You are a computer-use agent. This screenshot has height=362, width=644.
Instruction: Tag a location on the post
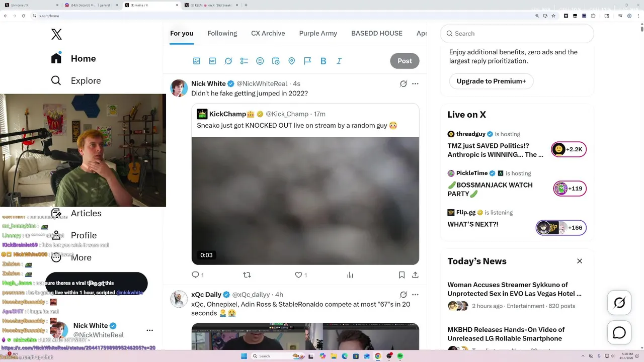pos(291,61)
